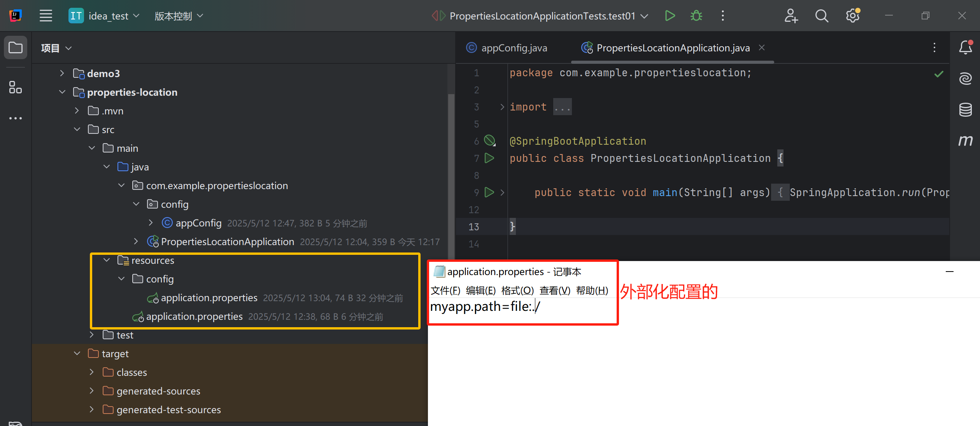
Task: Open IDE settings gear icon
Action: (x=852, y=16)
